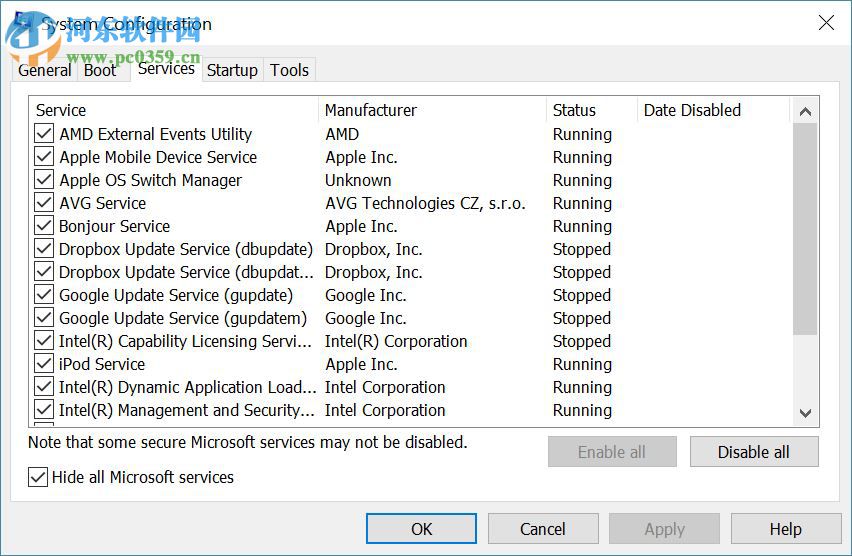The width and height of the screenshot is (852, 556).
Task: Toggle the Hide all Microsoft services checkbox
Action: click(x=37, y=477)
